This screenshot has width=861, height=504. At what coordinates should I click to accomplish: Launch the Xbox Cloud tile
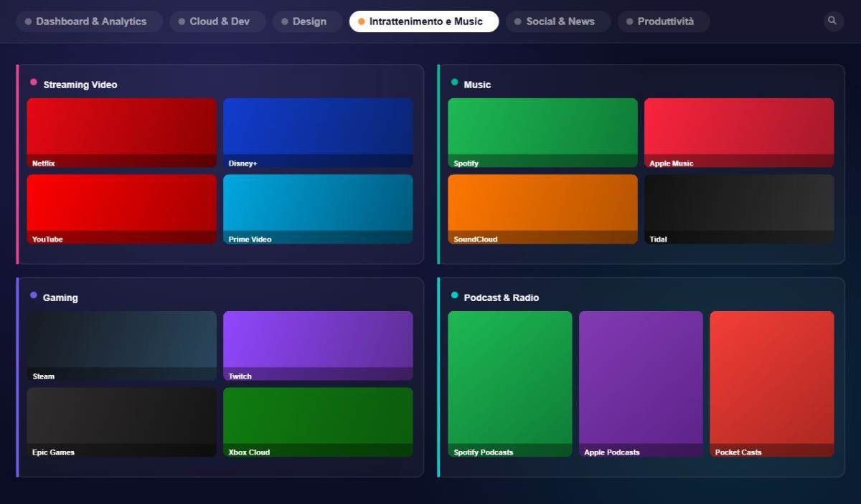(318, 422)
